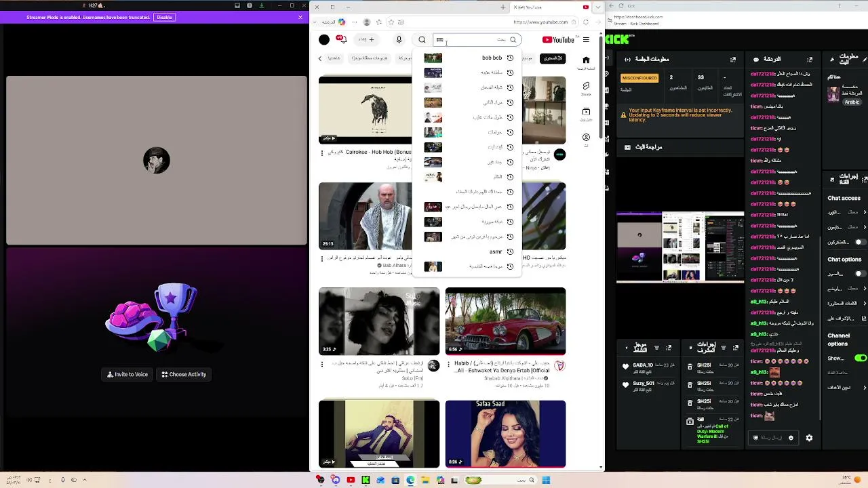This screenshot has width=868, height=488.
Task: Click the Windows Start button
Action: point(546,481)
